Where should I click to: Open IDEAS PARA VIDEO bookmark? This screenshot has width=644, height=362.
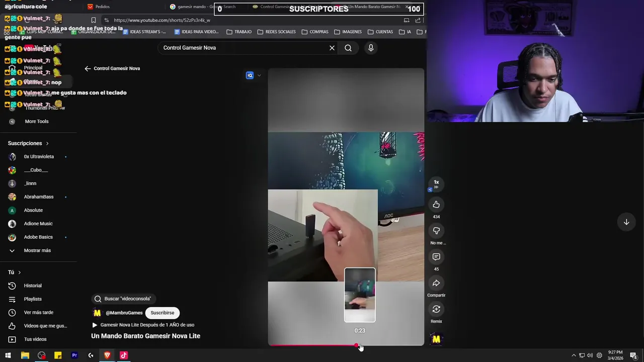click(x=196, y=32)
